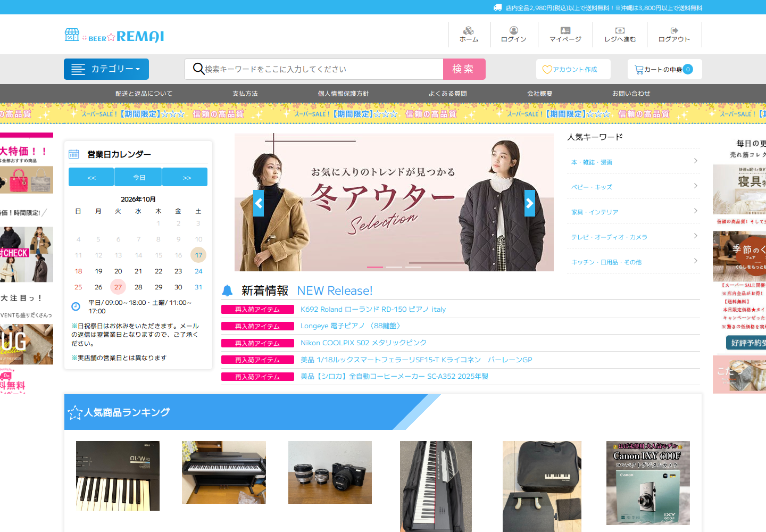Click the ログアウト logout icon
This screenshot has height=532, width=766.
coord(674,30)
